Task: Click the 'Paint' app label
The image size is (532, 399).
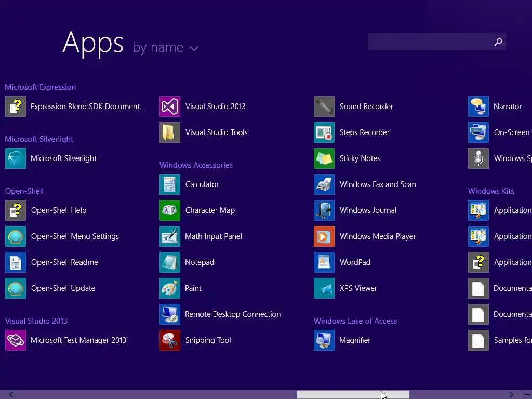Action: tap(193, 288)
